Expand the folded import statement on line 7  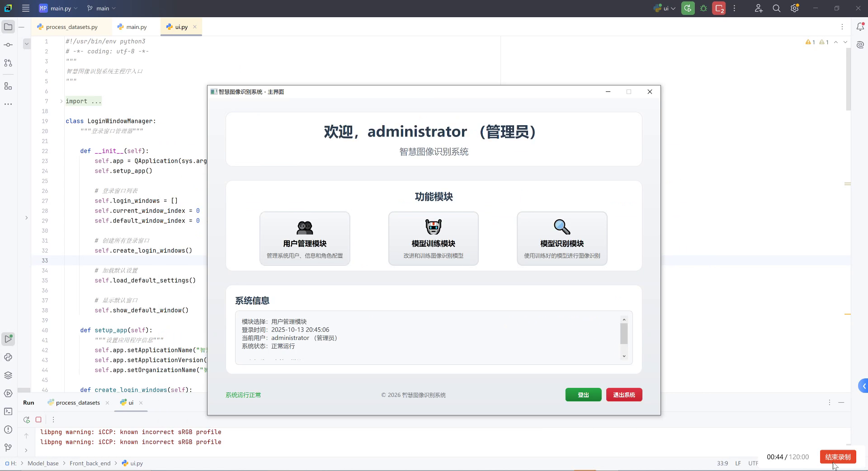click(61, 101)
